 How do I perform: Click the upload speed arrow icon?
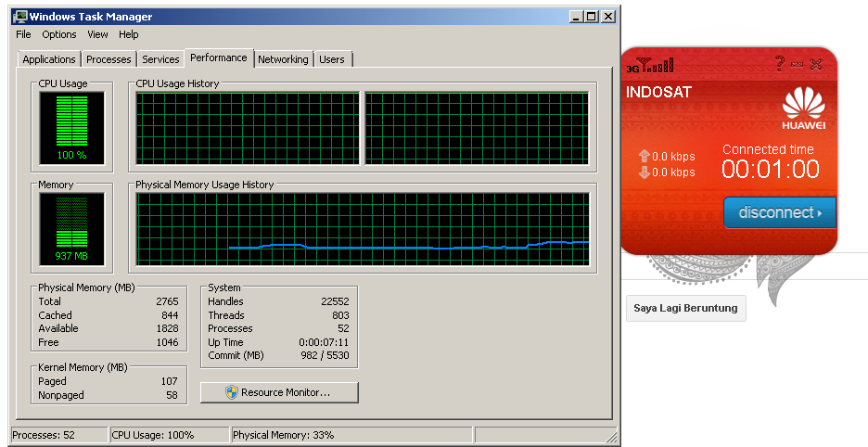pos(644,156)
